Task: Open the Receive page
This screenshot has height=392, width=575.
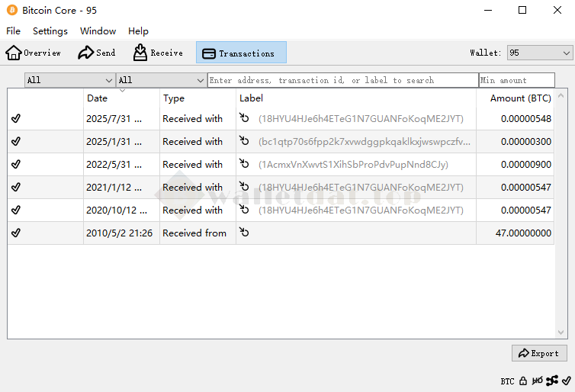Action: tap(158, 53)
